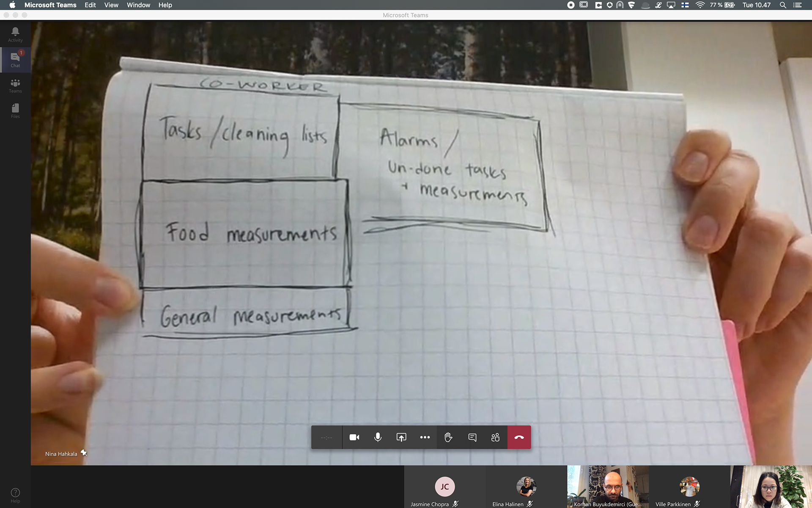
Task: Open Finnish flag input source menu
Action: 685,5
